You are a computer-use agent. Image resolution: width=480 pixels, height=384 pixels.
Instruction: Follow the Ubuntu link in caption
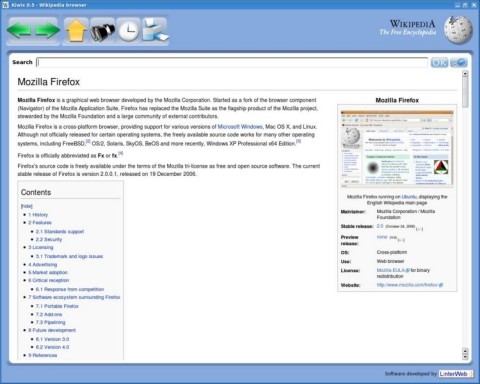(x=409, y=197)
